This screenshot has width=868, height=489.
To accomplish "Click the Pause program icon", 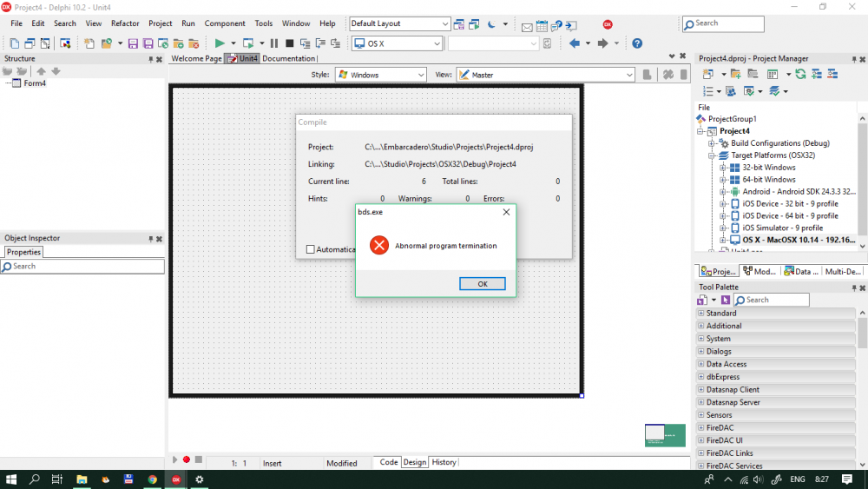I will [x=274, y=43].
